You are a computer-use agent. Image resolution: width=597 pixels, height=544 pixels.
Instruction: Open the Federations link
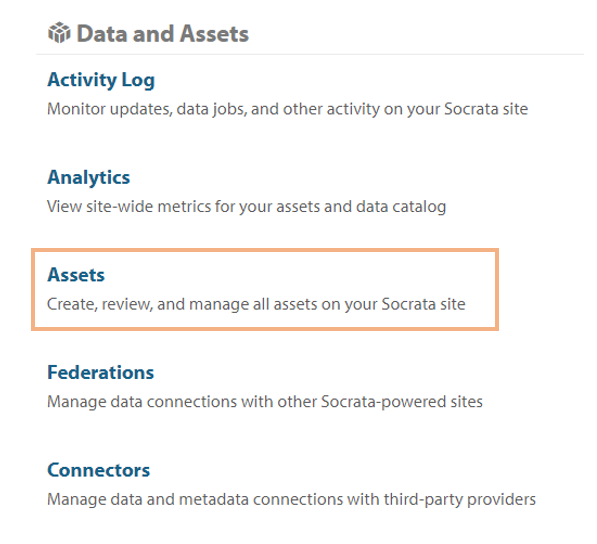(101, 372)
